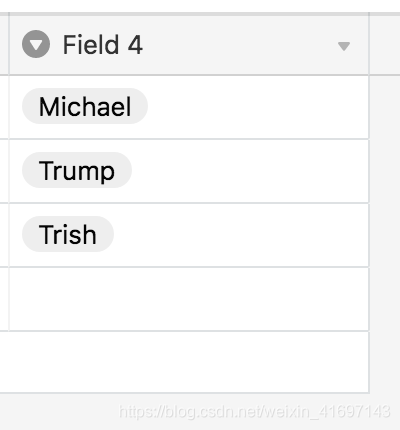Select the Field 4 column header label

pos(103,45)
